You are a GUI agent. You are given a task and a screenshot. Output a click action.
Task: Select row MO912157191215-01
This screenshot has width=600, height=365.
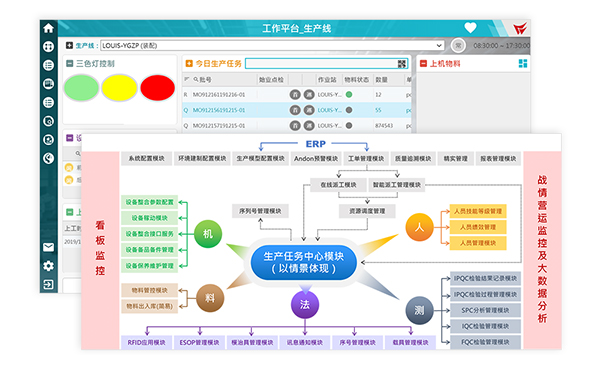(x=297, y=125)
